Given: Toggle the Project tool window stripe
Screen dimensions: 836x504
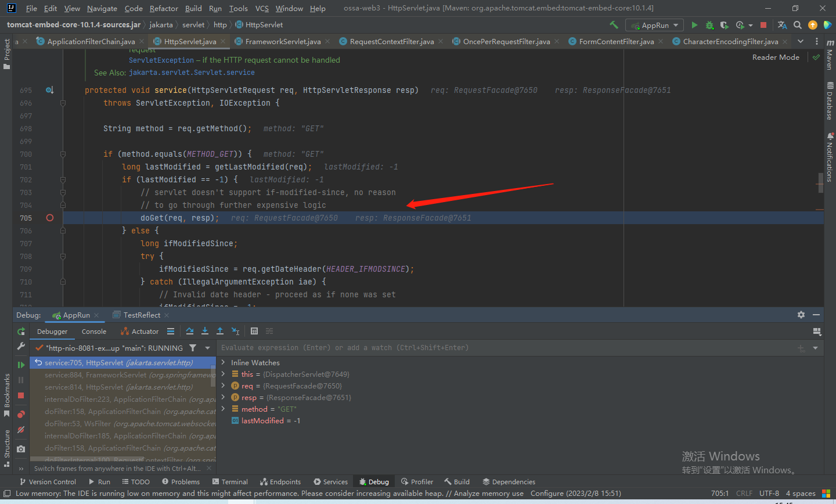Looking at the screenshot, I should pos(6,53).
